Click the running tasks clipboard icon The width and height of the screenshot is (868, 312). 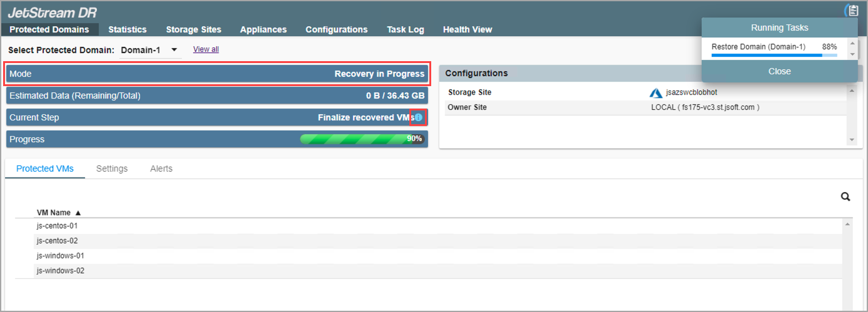click(x=852, y=11)
